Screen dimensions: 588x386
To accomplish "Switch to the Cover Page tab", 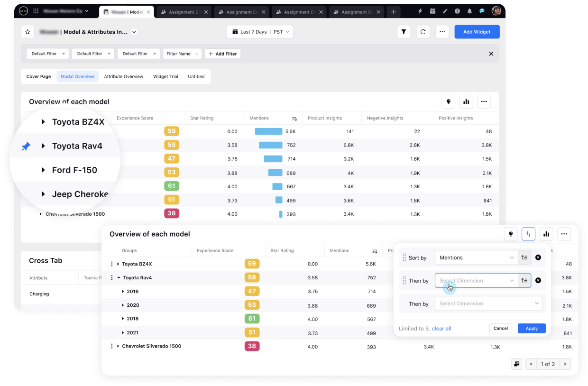I will pyautogui.click(x=38, y=76).
